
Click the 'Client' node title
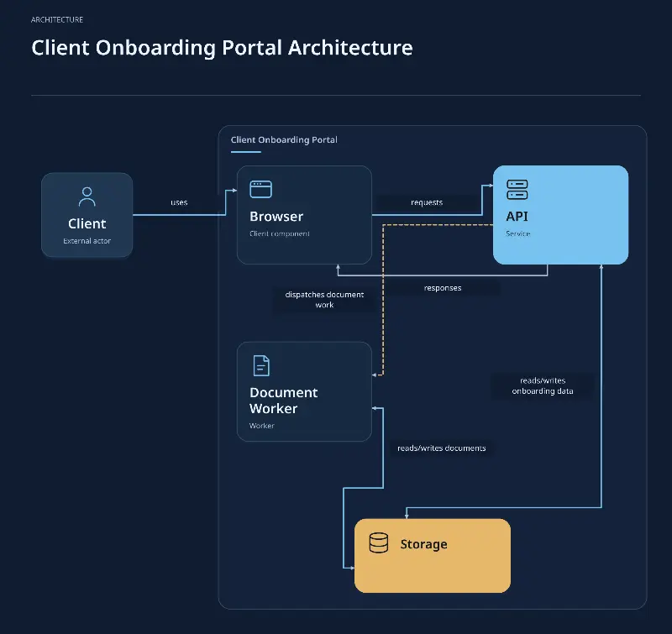87,223
